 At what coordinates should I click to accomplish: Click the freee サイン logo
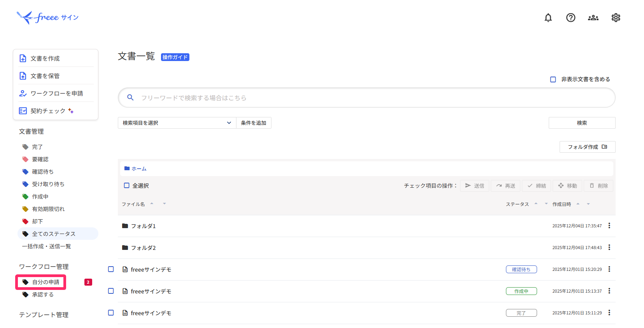[x=47, y=17]
